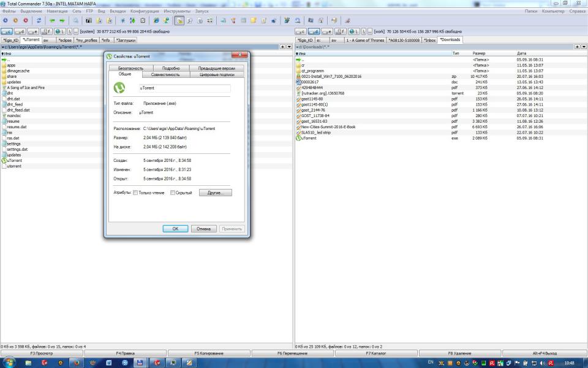
Task: Switch to the 'Подробно' tab
Action: [x=171, y=68]
